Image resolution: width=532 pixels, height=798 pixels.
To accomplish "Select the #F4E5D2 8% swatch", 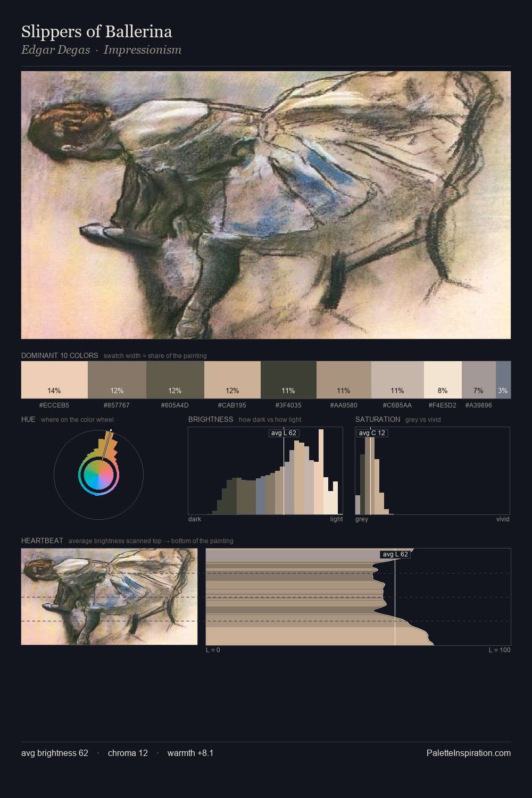I will 443,380.
